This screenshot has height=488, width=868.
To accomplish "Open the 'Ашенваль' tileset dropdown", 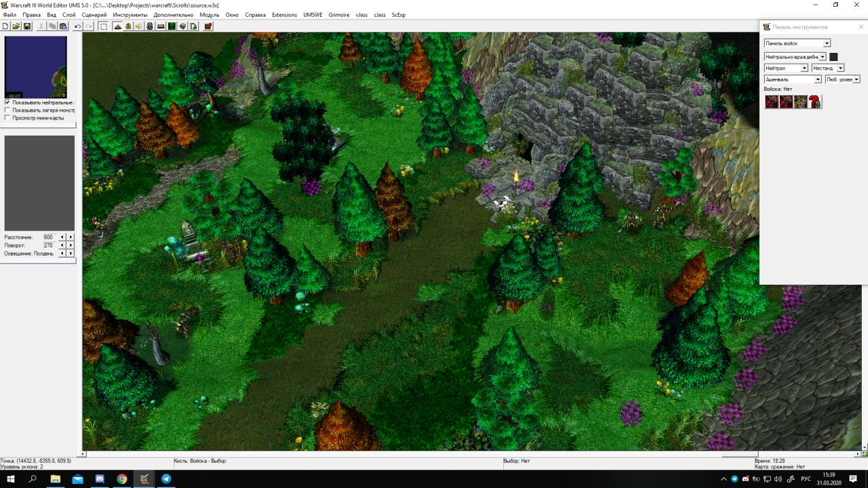I will 793,79.
